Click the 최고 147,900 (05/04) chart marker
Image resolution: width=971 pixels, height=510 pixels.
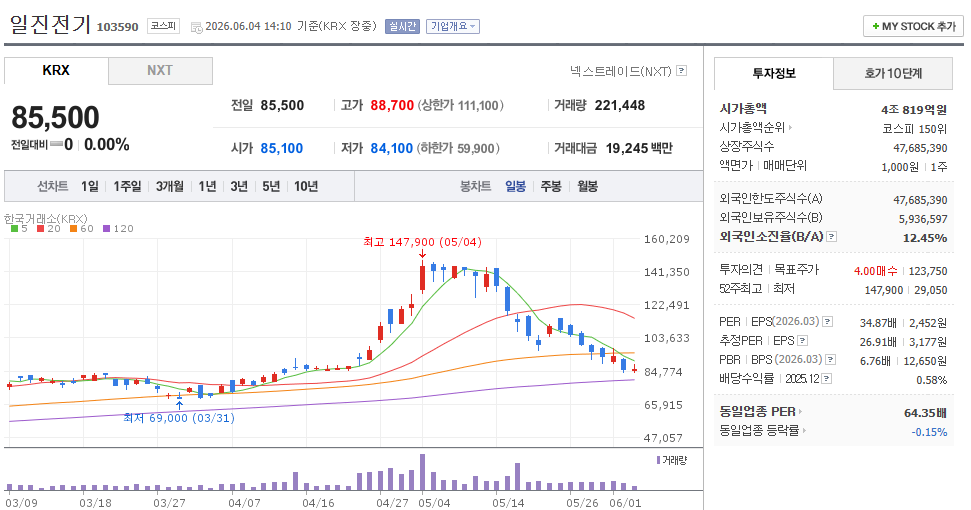(x=422, y=242)
